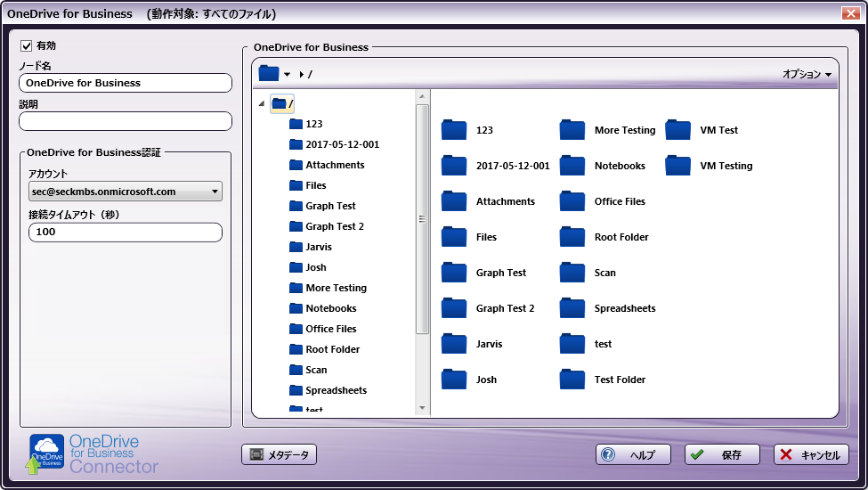Open the Scan folder icon in file pane
This screenshot has height=490, width=868.
(572, 273)
